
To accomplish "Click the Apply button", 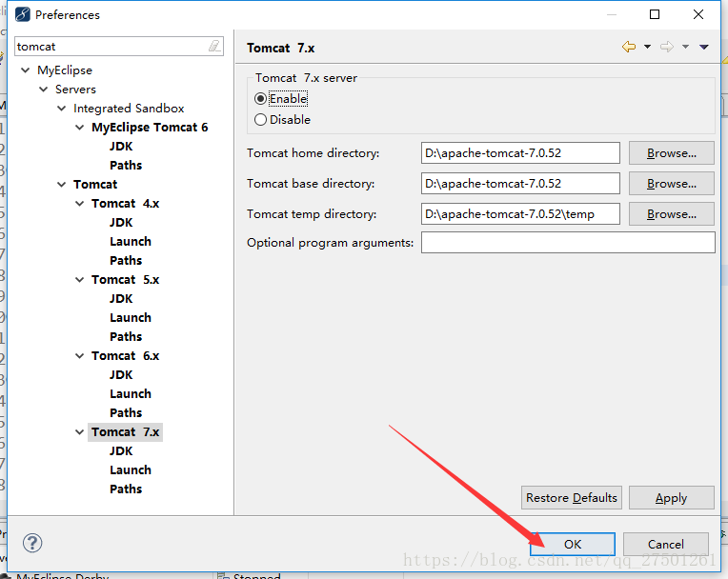I will [672, 498].
